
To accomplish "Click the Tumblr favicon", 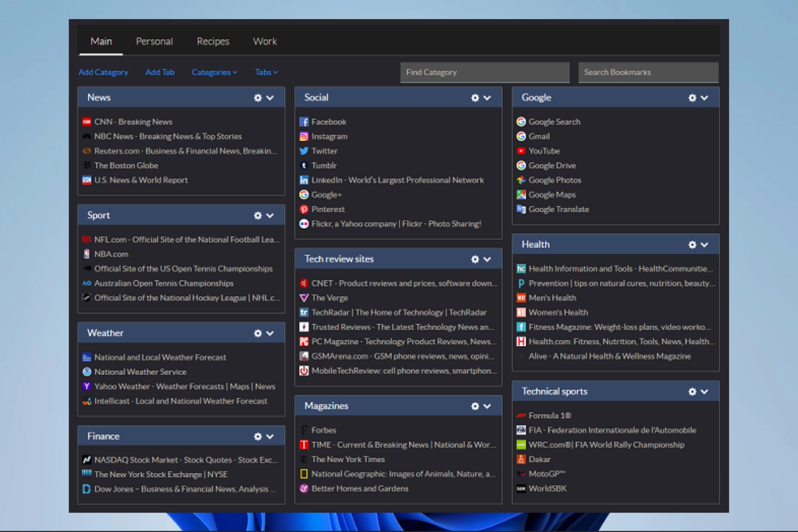I will (x=304, y=165).
